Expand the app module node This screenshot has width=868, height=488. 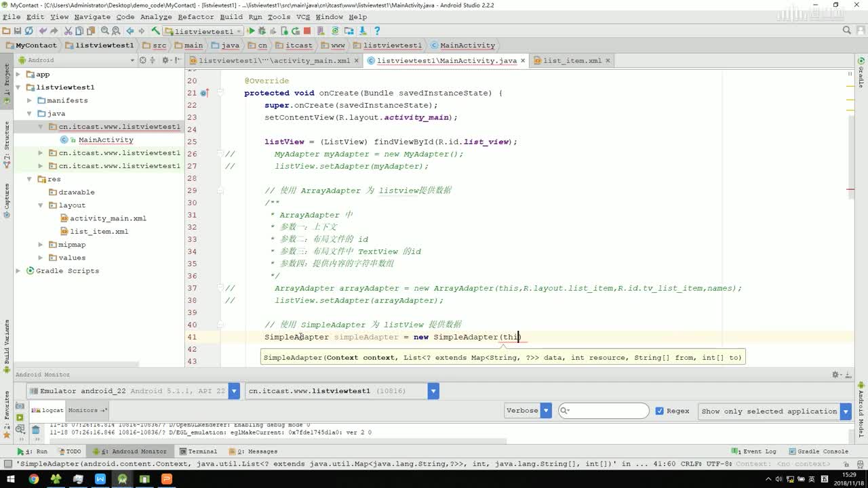click(19, 75)
